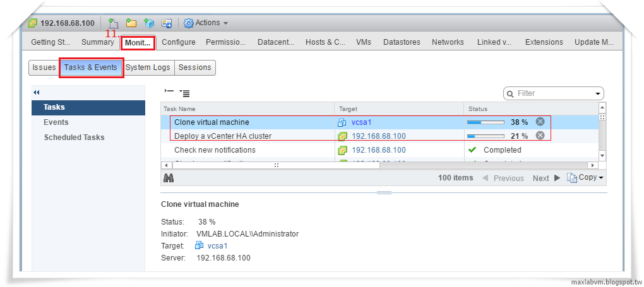Screen dimensions: 644x287
Task: Select the Tasks & Events sub-tab
Action: [91, 67]
